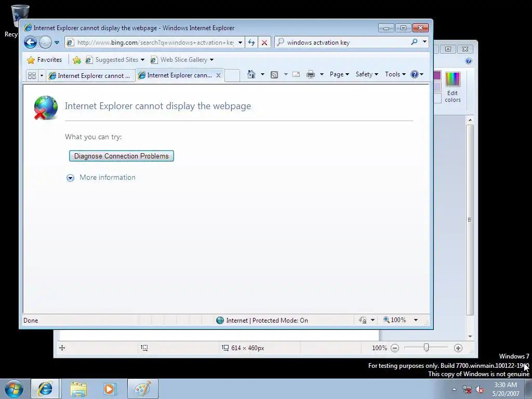Open clock showing 3:30 AM
The image size is (532, 399).
tap(506, 389)
